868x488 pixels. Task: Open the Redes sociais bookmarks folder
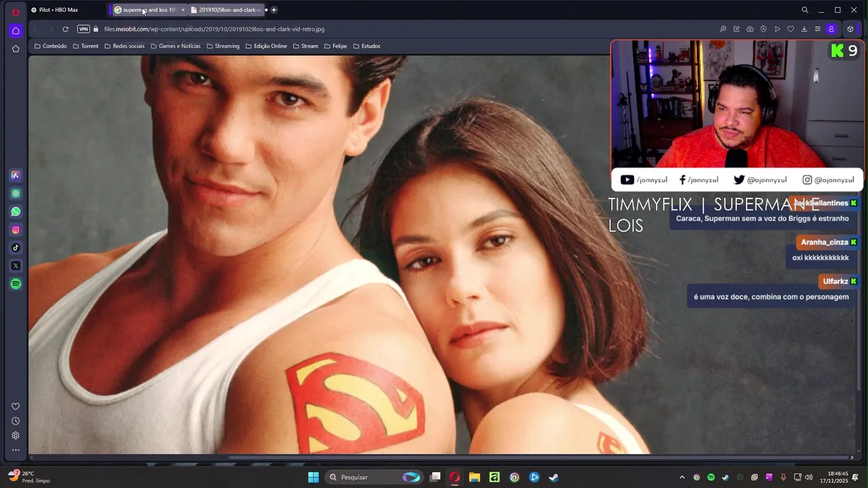tap(124, 46)
